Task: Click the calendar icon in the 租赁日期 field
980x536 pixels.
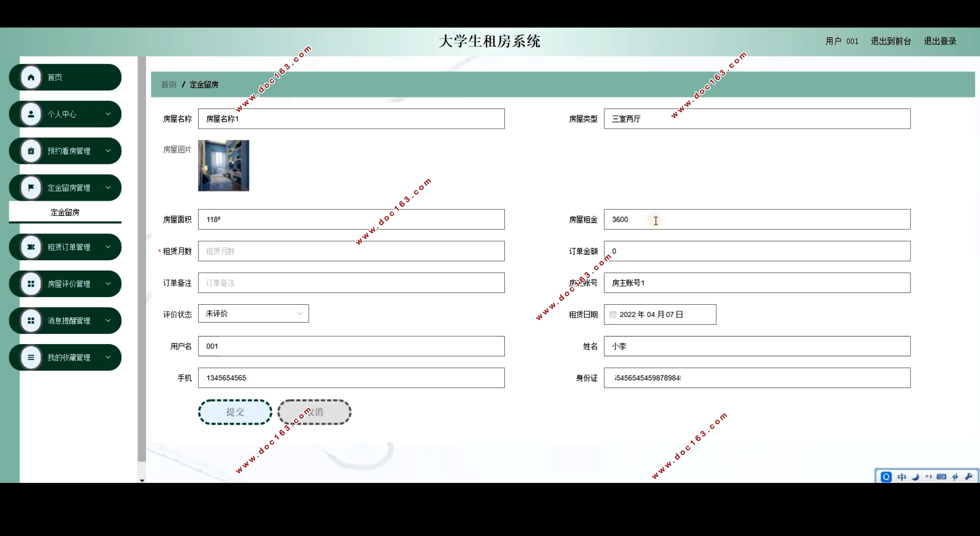Action: tap(613, 314)
